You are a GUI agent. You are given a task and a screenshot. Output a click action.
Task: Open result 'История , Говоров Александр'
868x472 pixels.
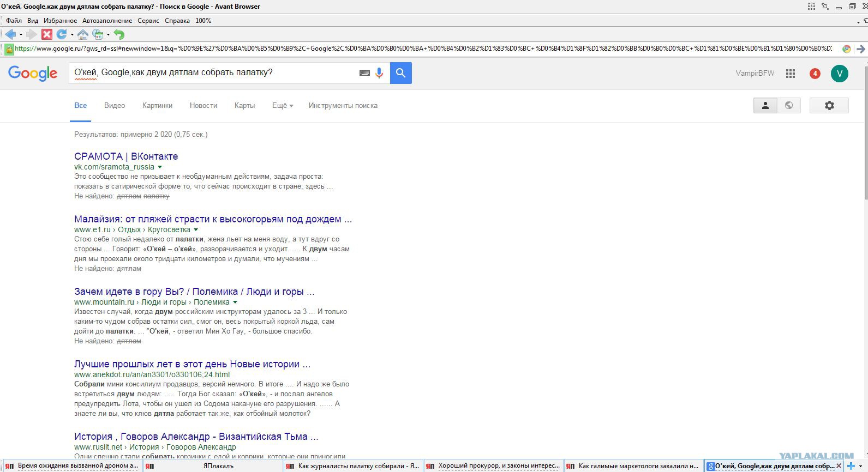196,437
